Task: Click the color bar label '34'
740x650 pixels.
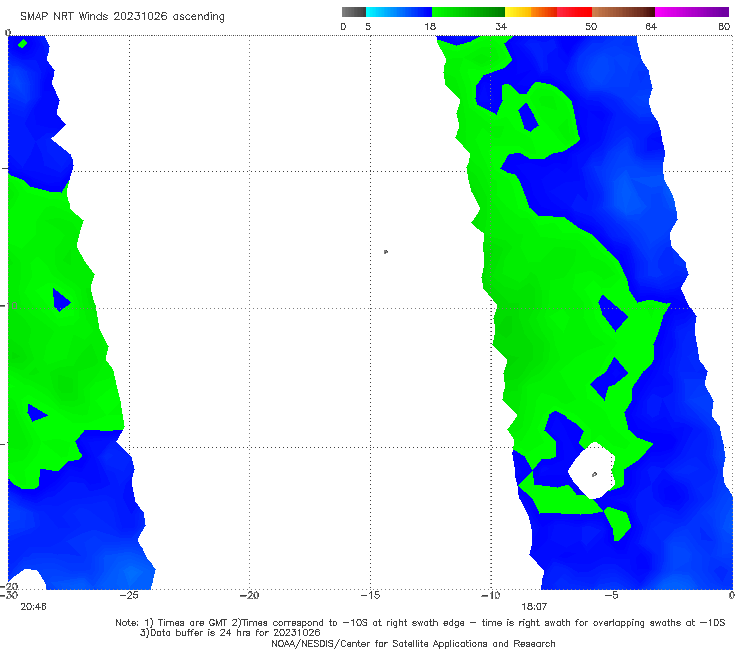Action: point(501,27)
